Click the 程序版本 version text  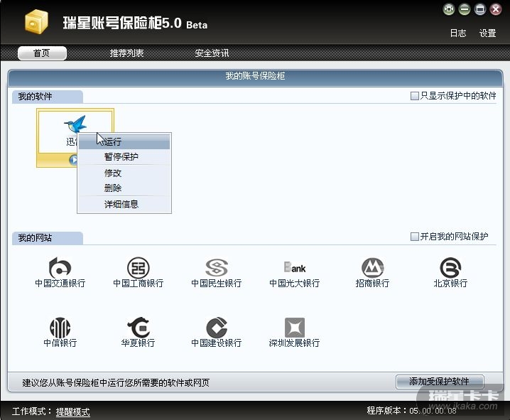pos(411,411)
